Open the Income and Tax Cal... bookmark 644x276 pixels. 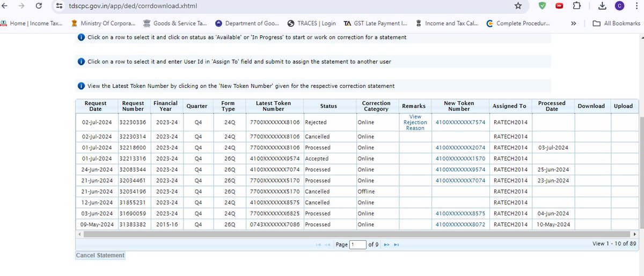click(x=447, y=24)
